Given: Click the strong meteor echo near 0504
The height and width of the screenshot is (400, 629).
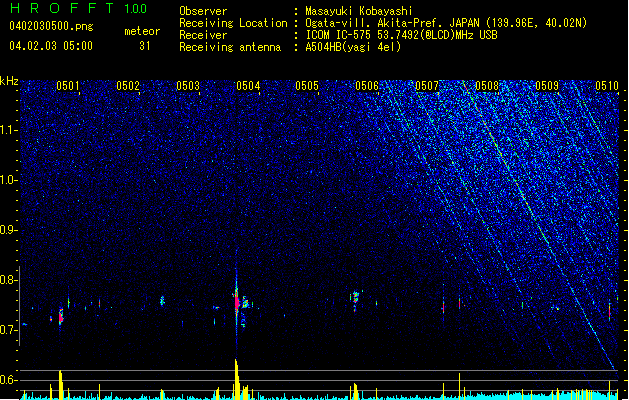Looking at the screenshot, I should 237,302.
